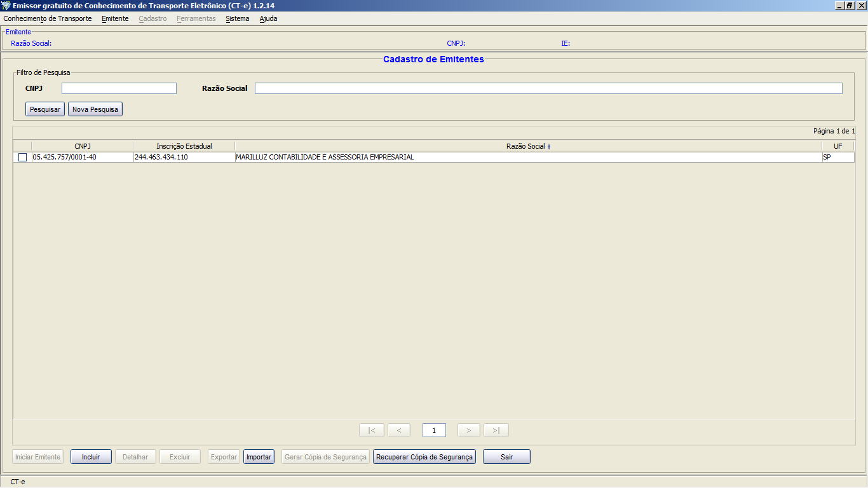
Task: Select the SP cell in the UF column
Action: 837,157
